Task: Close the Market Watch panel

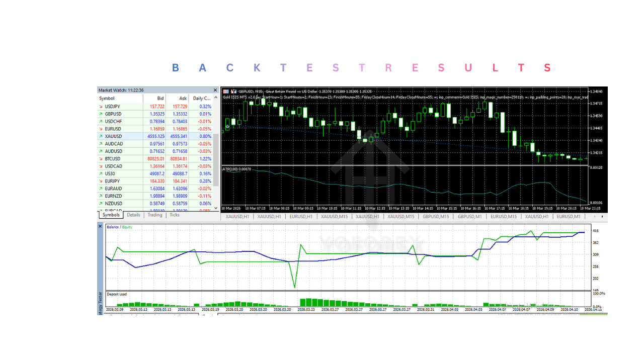Action: coord(215,90)
